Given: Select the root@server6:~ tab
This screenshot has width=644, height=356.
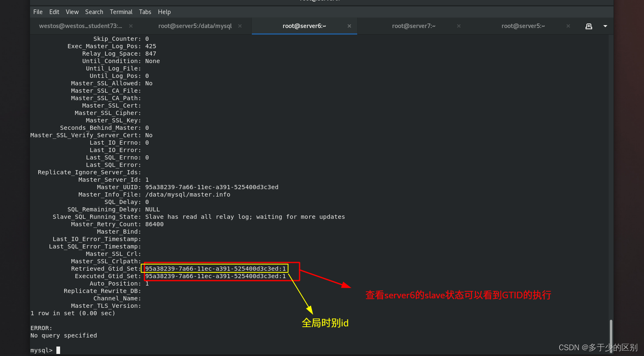Looking at the screenshot, I should point(304,26).
